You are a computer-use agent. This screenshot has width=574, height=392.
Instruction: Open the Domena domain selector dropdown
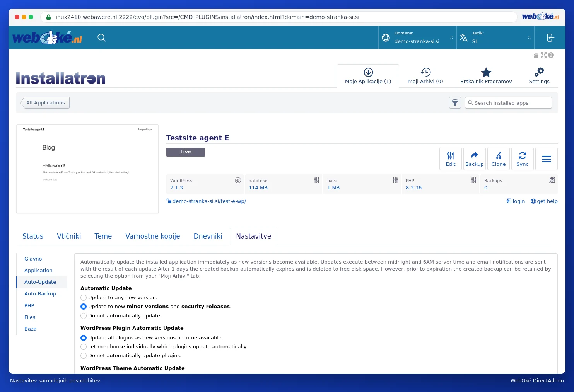418,37
